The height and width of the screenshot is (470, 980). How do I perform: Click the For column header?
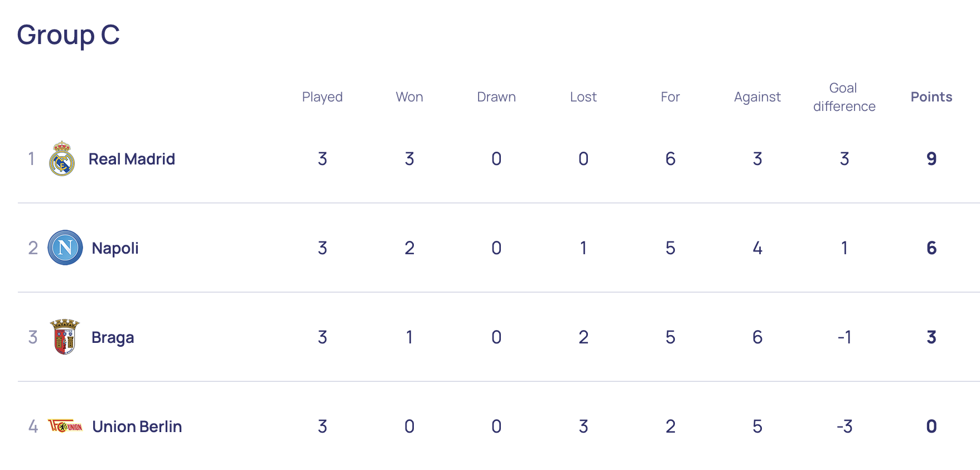click(x=670, y=97)
